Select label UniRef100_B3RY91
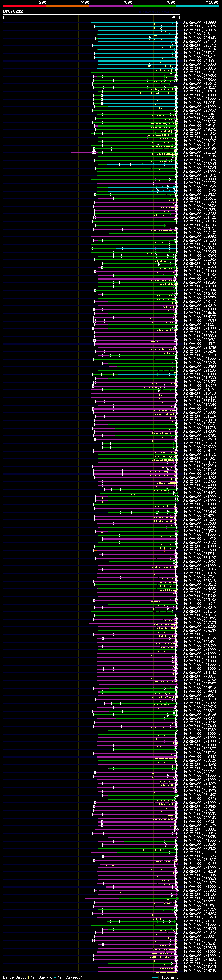222x980 pixels. coord(199,435)
